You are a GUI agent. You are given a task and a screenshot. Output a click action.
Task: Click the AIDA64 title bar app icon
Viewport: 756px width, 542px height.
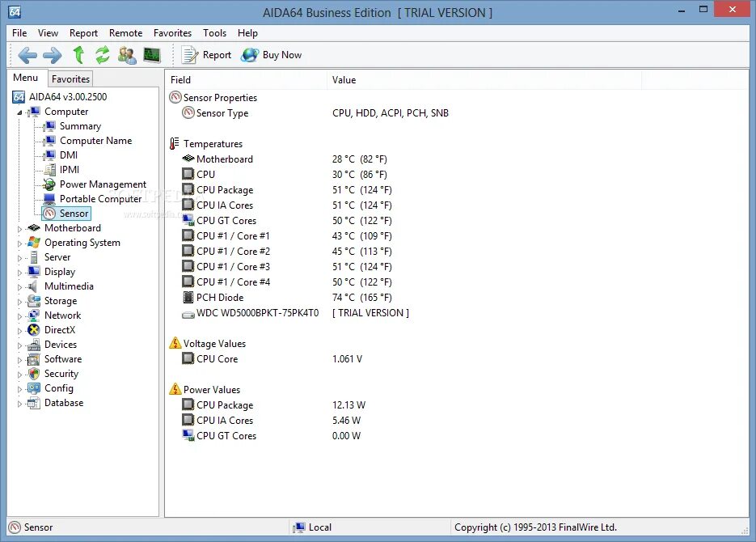15,12
